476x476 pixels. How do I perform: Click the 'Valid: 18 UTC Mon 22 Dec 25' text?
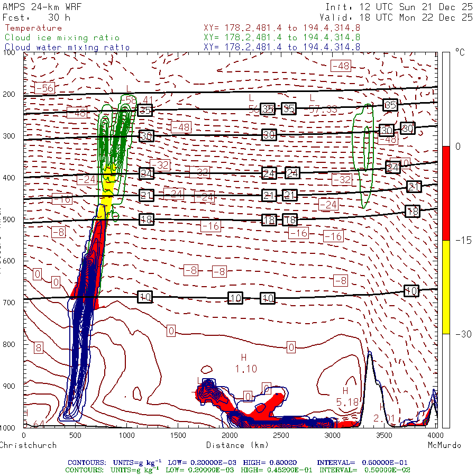tap(396, 17)
